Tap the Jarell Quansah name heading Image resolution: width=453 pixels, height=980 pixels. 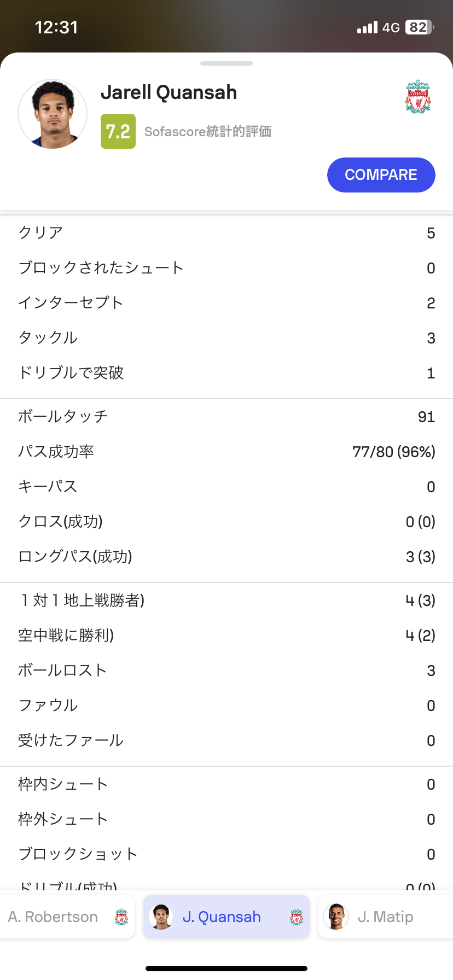pyautogui.click(x=169, y=92)
